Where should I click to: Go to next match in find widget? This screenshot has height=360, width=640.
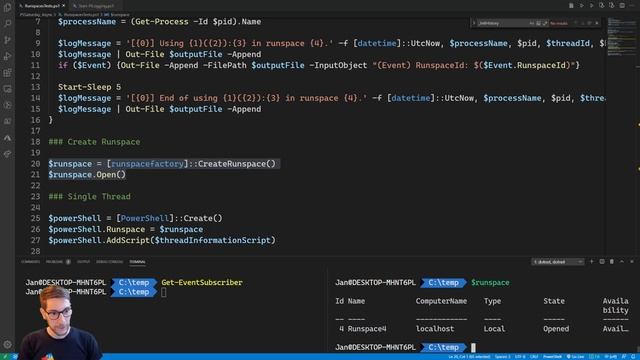click(582, 23)
